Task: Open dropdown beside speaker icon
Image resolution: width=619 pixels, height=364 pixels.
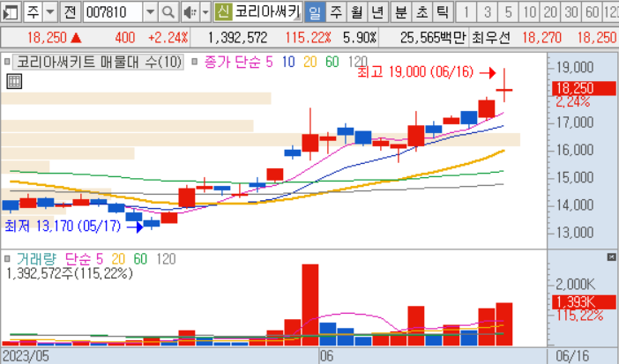Action: (x=205, y=11)
